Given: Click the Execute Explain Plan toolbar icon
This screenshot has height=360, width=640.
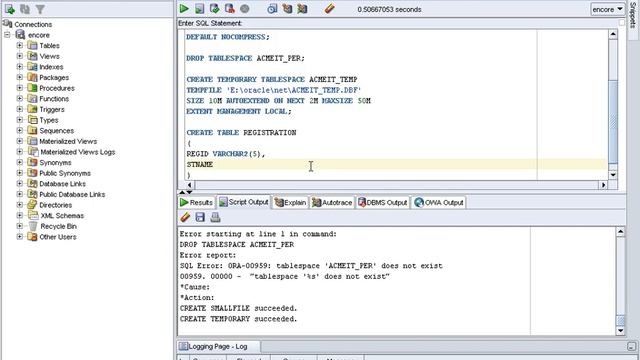Looking at the screenshot, I should pos(287,9).
